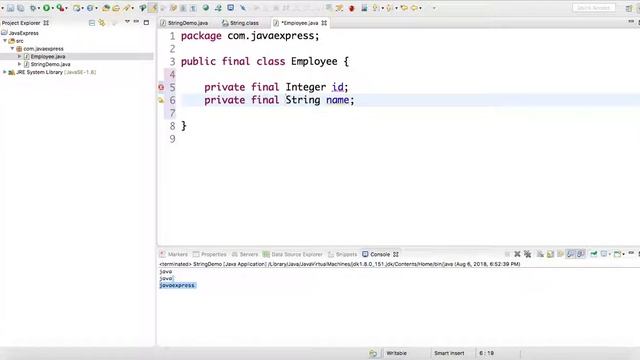Image resolution: width=640 pixels, height=360 pixels.
Task: Minimize the Project Explorer panel
Action: coord(136,22)
